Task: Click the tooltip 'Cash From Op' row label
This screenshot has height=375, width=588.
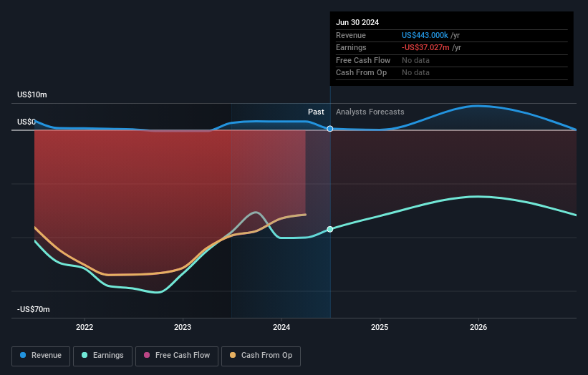Action: 361,73
